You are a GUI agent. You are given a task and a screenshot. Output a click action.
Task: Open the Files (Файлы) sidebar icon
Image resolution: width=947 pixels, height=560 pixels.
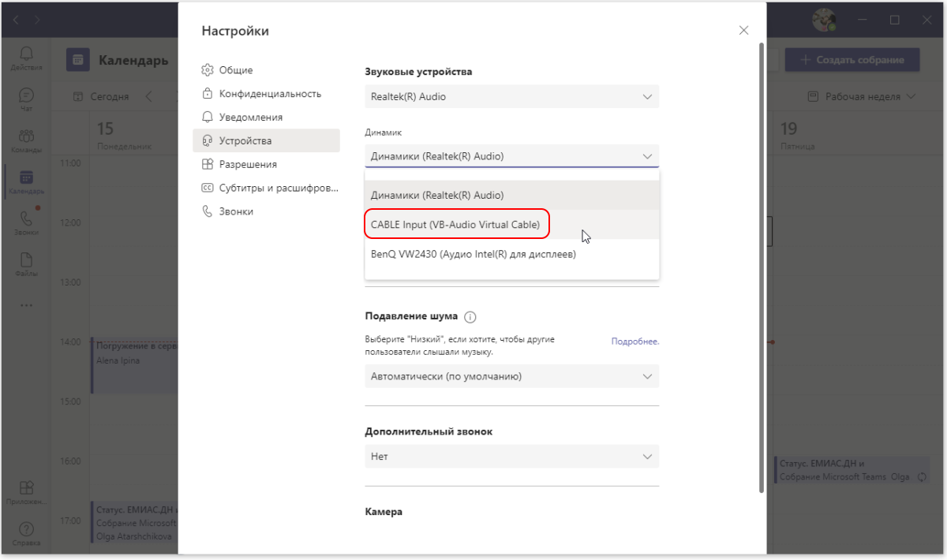pyautogui.click(x=26, y=265)
